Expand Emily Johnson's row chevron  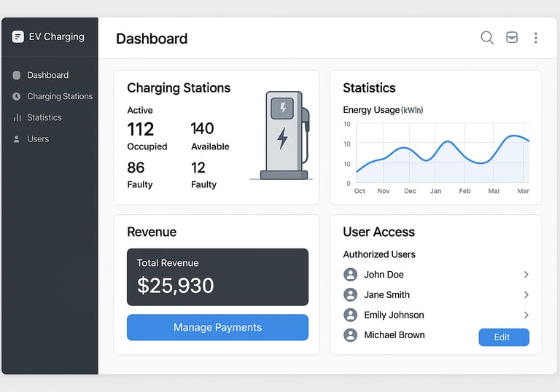point(526,315)
